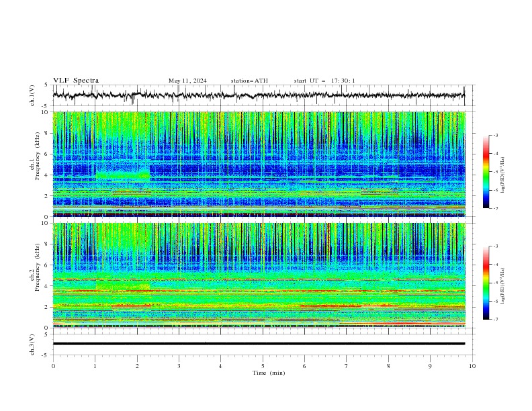Screen dimensions: 532x411
Task: Click time axis tick label "9"
Action: pos(430,366)
